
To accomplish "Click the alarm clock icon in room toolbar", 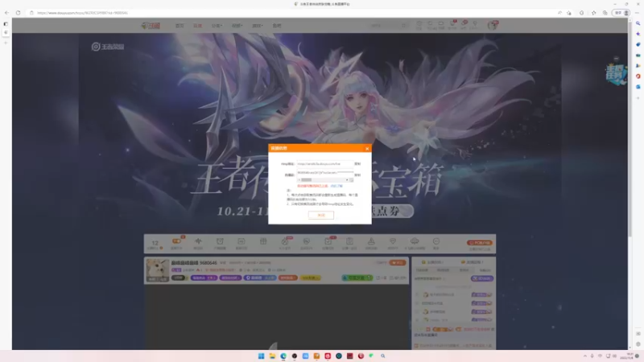I will point(220,243).
